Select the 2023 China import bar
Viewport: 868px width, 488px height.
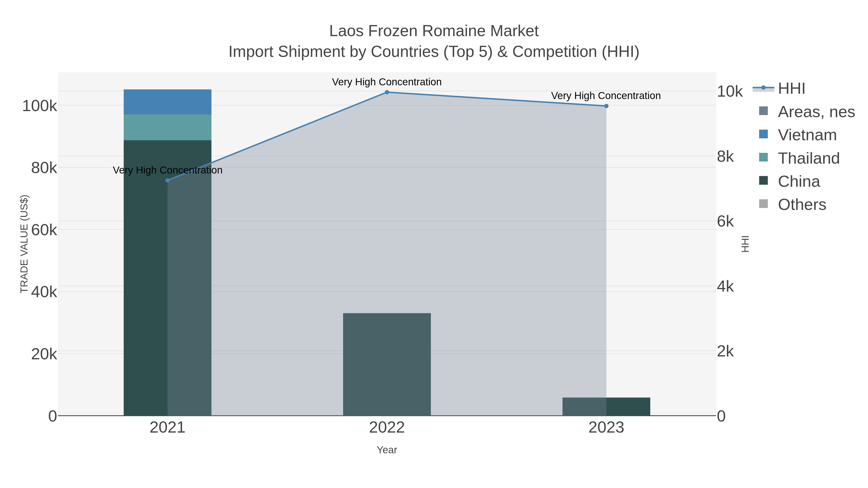(x=606, y=407)
